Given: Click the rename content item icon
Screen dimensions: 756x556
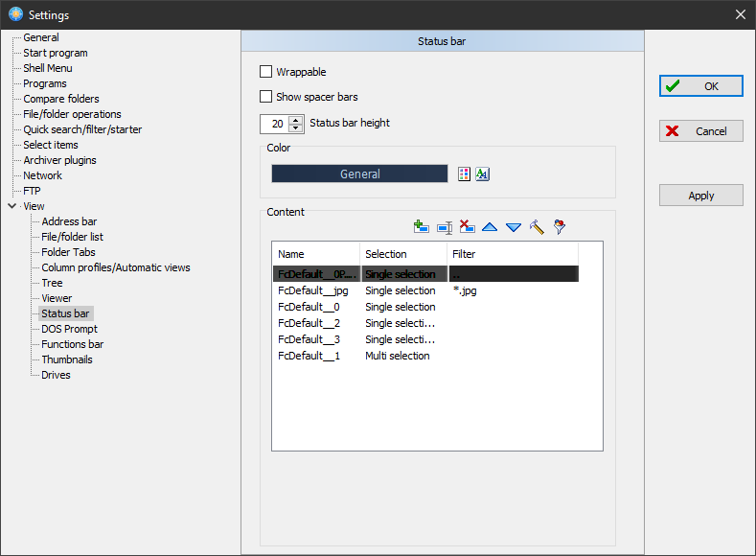Looking at the screenshot, I should [444, 227].
